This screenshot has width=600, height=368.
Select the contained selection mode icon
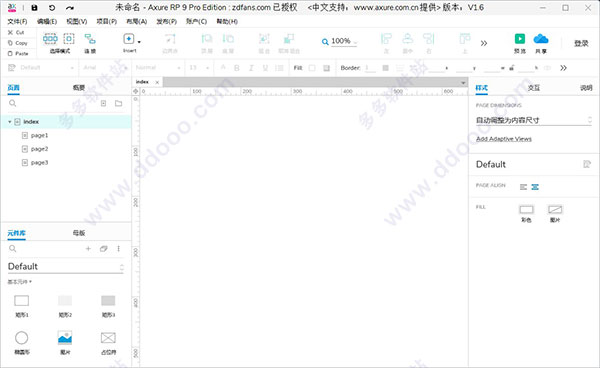tap(69, 39)
